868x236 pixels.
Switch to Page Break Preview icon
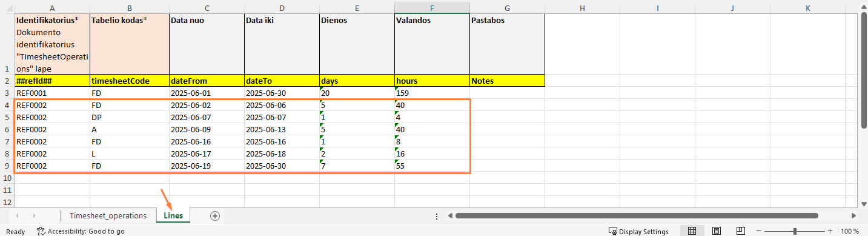(x=740, y=231)
